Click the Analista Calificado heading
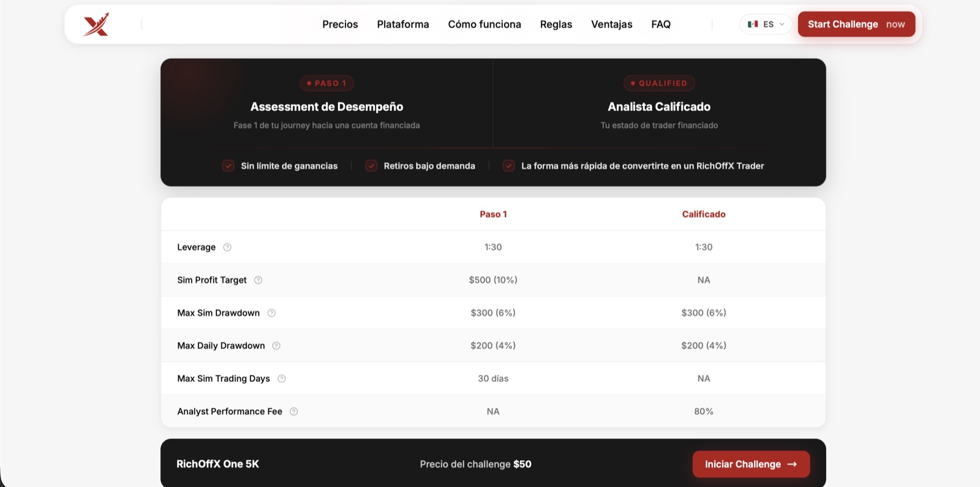Image resolution: width=980 pixels, height=487 pixels. pos(659,107)
